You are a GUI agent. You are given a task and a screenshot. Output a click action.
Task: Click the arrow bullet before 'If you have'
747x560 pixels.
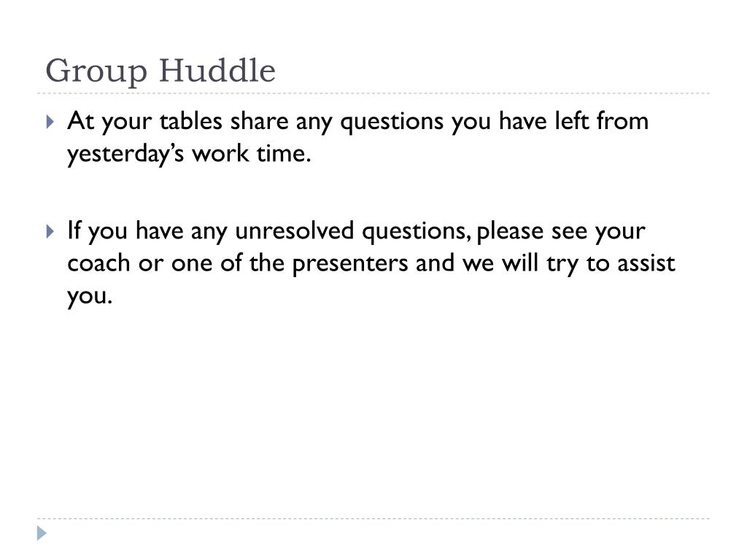click(50, 231)
